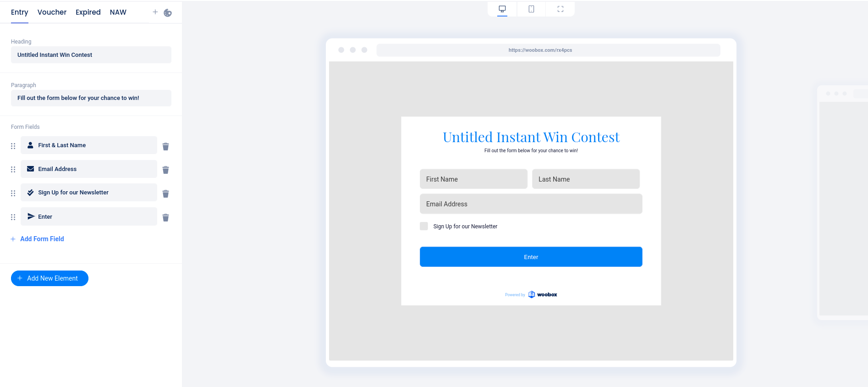
Task: Click the Add Form Field link
Action: pos(42,239)
